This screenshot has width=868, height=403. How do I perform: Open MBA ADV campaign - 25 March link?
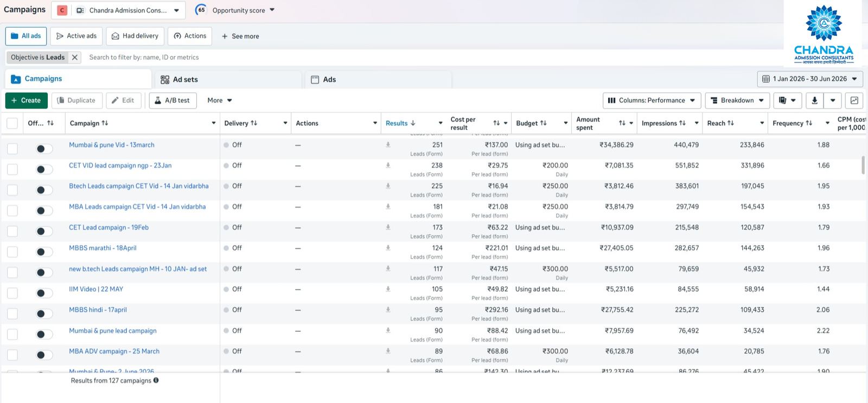(114, 351)
